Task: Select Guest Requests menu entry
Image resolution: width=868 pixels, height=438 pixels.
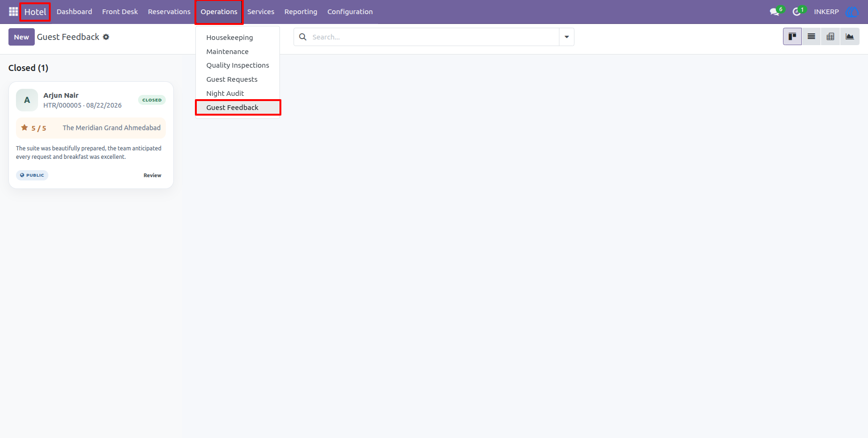Action: click(232, 79)
